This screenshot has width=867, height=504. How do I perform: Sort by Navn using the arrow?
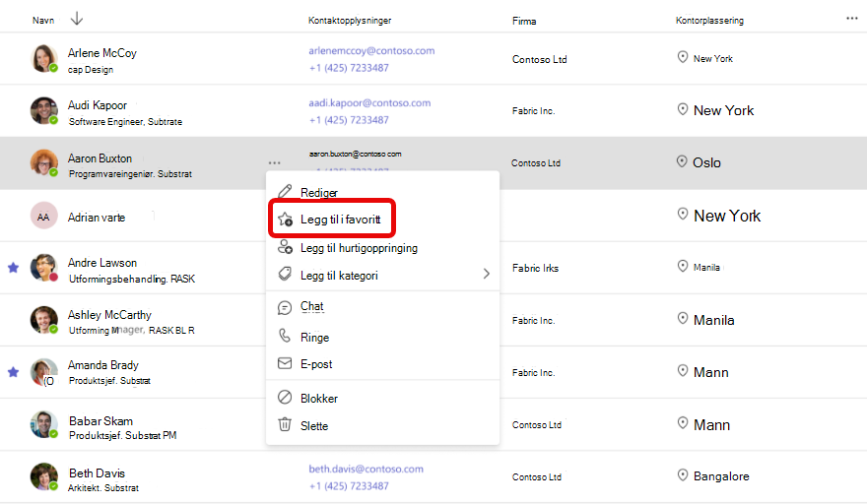click(77, 20)
